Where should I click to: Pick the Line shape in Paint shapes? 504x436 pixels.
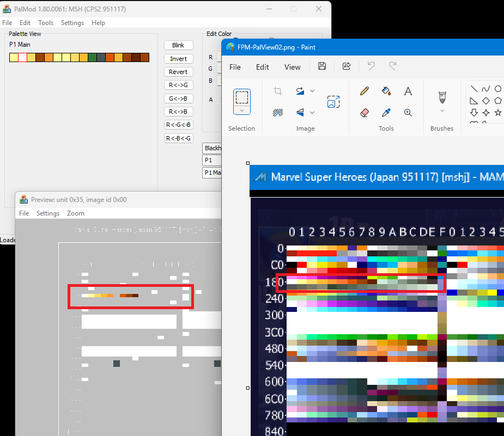[x=474, y=89]
